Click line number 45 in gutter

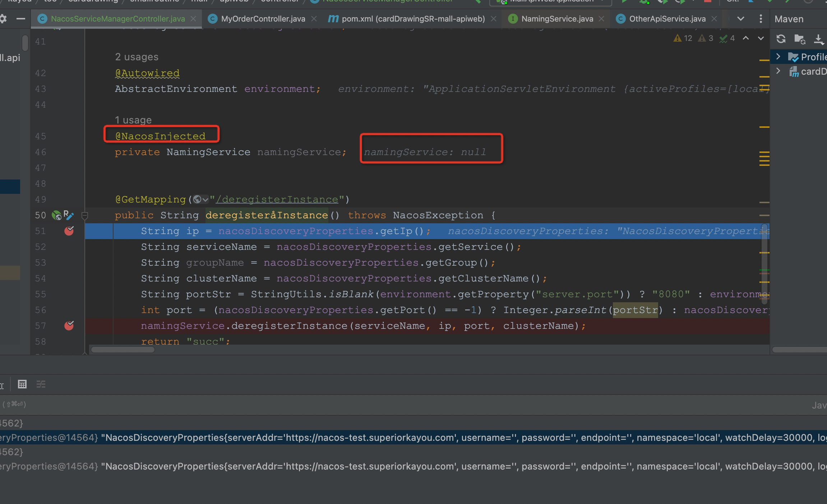[40, 136]
